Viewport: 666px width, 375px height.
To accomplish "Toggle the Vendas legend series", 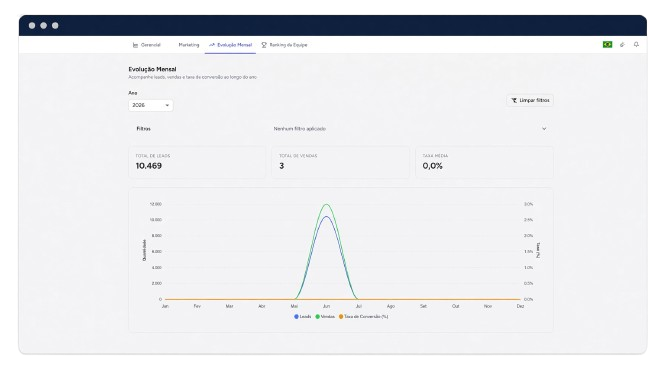I will click(325, 317).
